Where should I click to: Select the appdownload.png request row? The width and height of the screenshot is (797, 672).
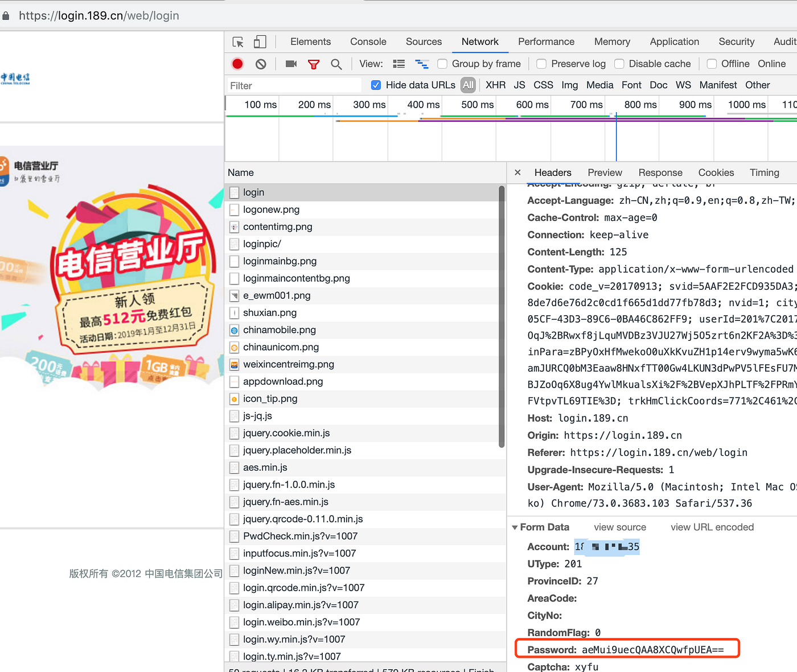pyautogui.click(x=365, y=381)
